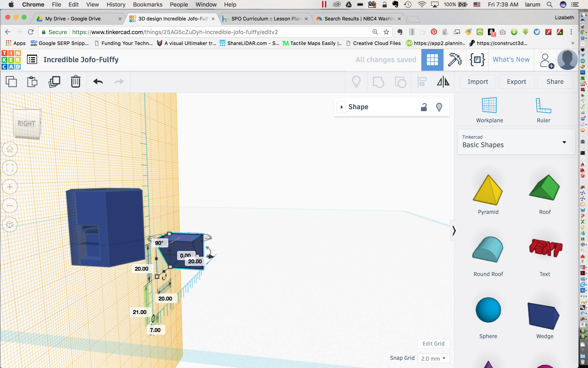This screenshot has height=368, width=588.
Task: Redo the last action
Action: 119,82
